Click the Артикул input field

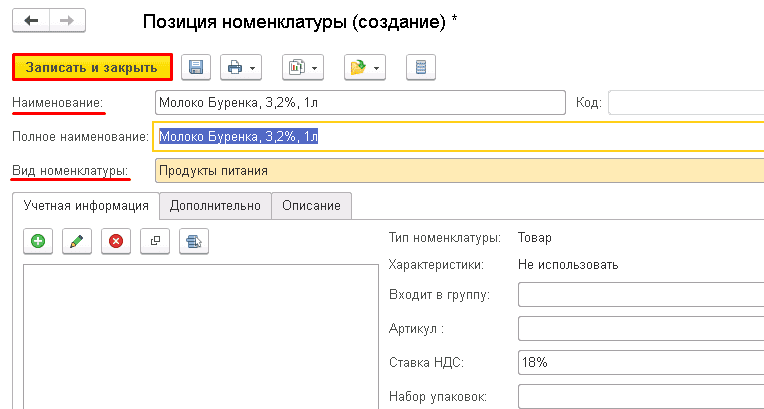click(640, 329)
